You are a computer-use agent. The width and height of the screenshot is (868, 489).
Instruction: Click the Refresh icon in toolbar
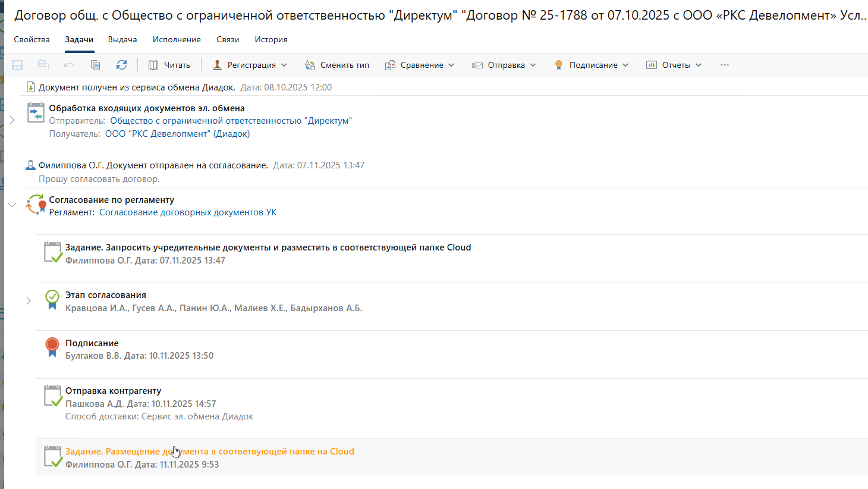pos(121,65)
